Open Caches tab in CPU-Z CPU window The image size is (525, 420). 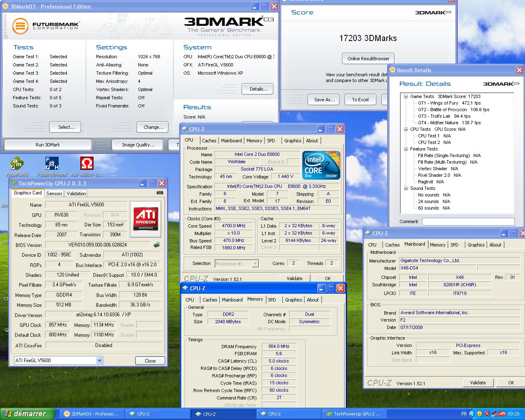pyautogui.click(x=209, y=141)
